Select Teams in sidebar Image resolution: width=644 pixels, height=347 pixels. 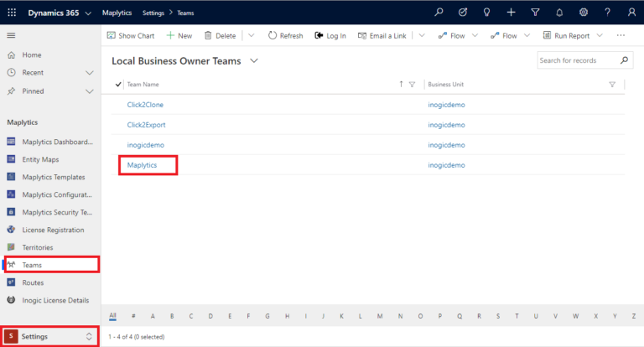[x=51, y=265]
